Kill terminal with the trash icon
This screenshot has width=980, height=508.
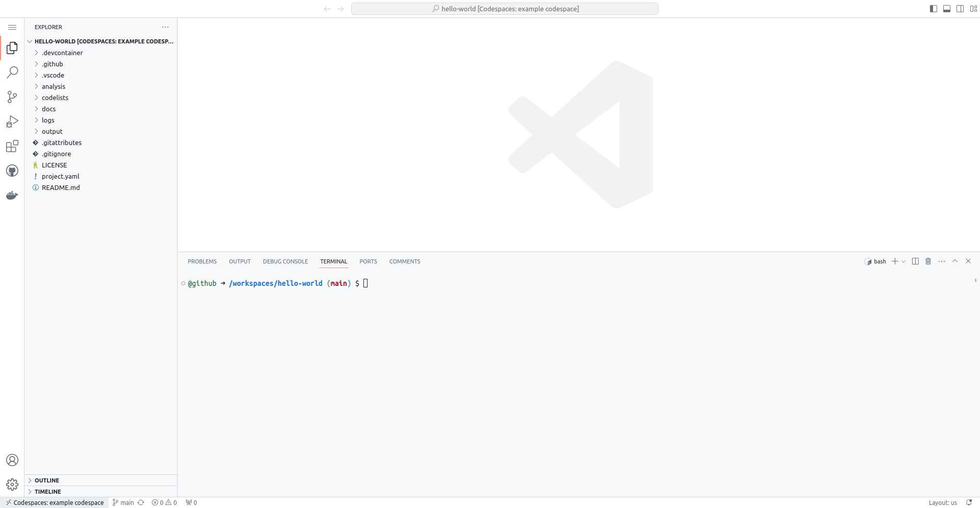pyautogui.click(x=928, y=261)
